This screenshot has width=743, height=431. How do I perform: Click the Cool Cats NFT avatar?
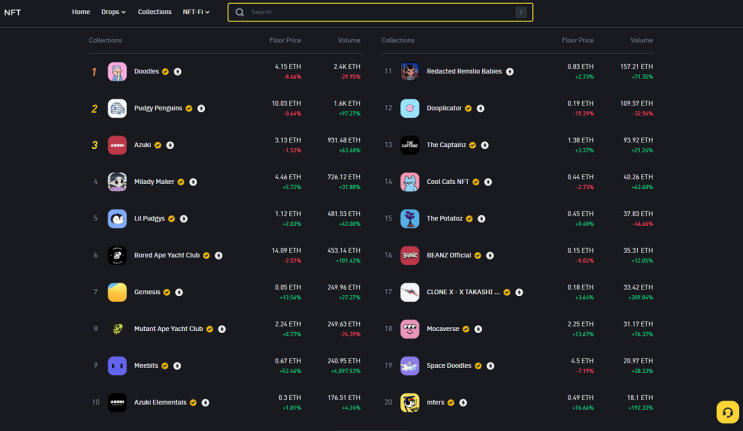pyautogui.click(x=409, y=182)
